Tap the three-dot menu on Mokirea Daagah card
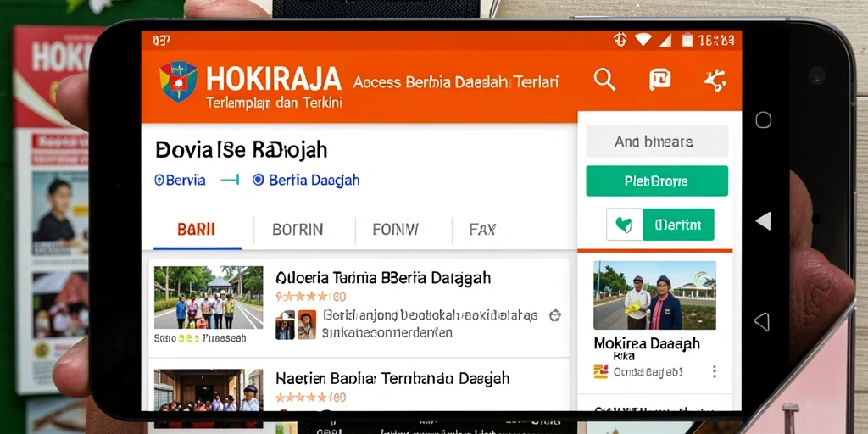This screenshot has width=868, height=434. 714,371
